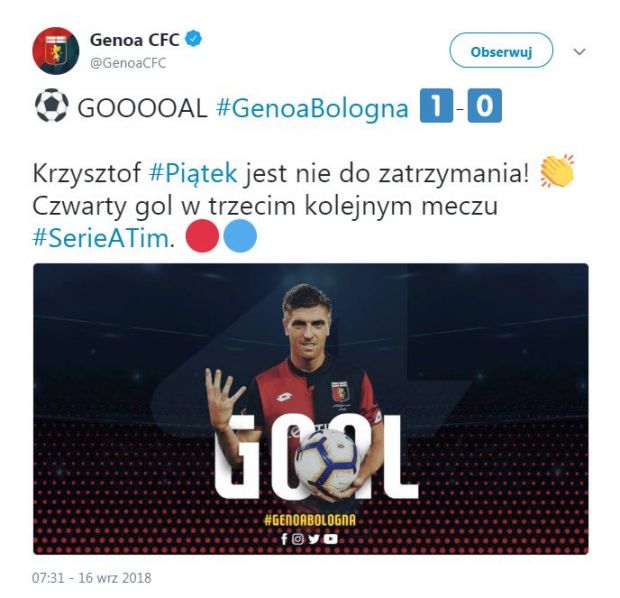The width and height of the screenshot is (620, 598).
Task: Click the score digit 0 keycap
Action: [x=485, y=106]
